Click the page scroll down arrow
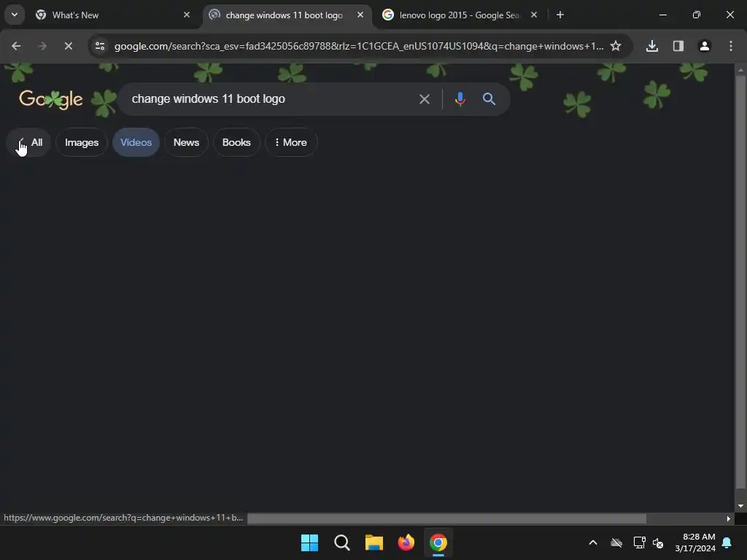Screen dimensions: 747x560 click(740, 506)
